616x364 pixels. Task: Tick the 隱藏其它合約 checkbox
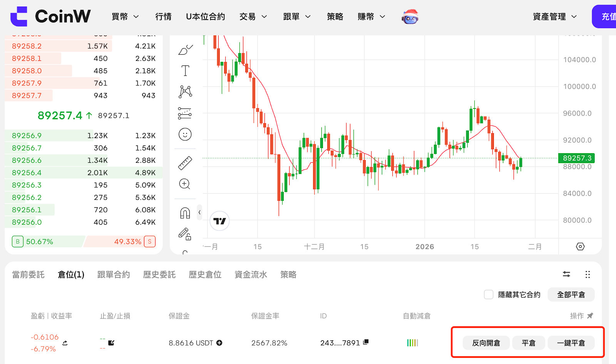(489, 295)
